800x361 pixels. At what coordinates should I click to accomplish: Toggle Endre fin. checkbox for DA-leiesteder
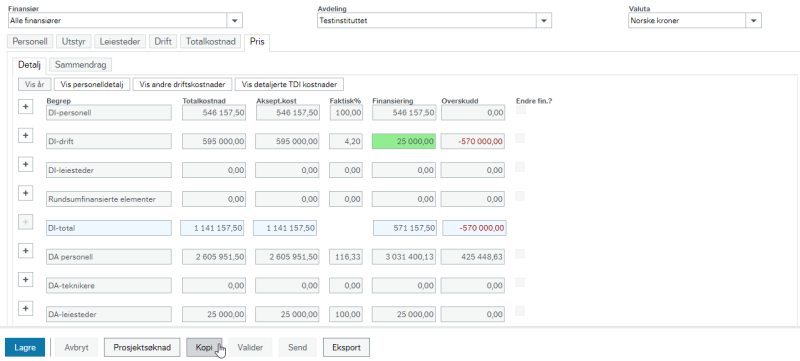[x=520, y=312]
